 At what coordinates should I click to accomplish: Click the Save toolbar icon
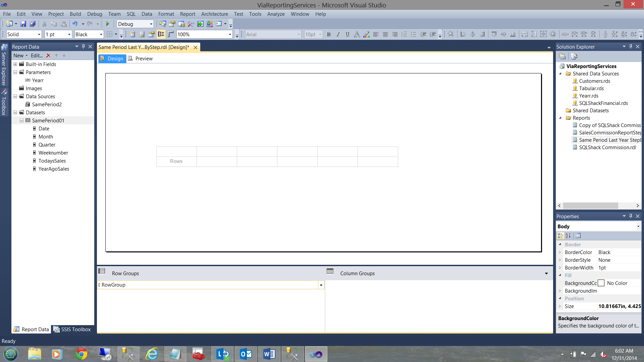tap(23, 24)
